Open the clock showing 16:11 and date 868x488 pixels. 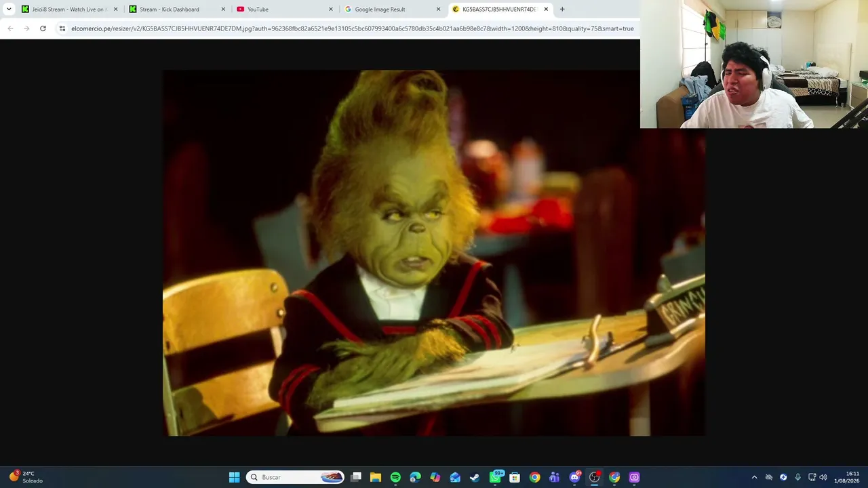coord(848,477)
